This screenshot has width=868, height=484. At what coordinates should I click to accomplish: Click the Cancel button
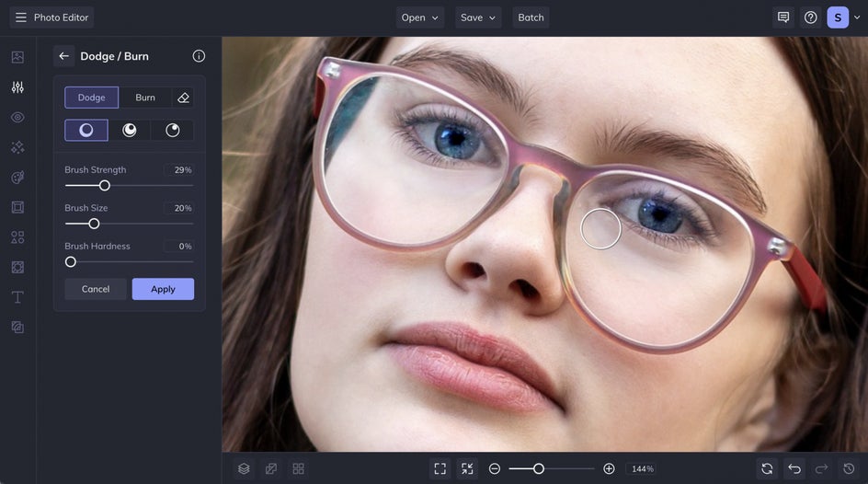96,289
